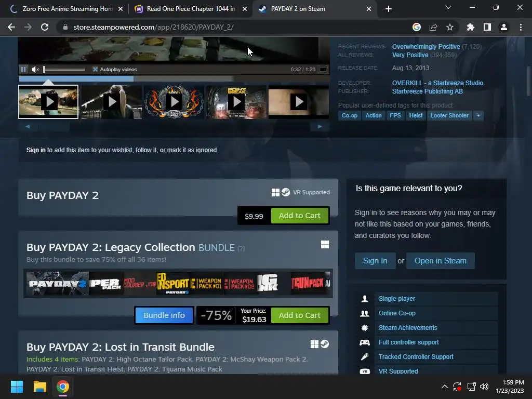Click Sign In in relevance panel

click(x=375, y=261)
